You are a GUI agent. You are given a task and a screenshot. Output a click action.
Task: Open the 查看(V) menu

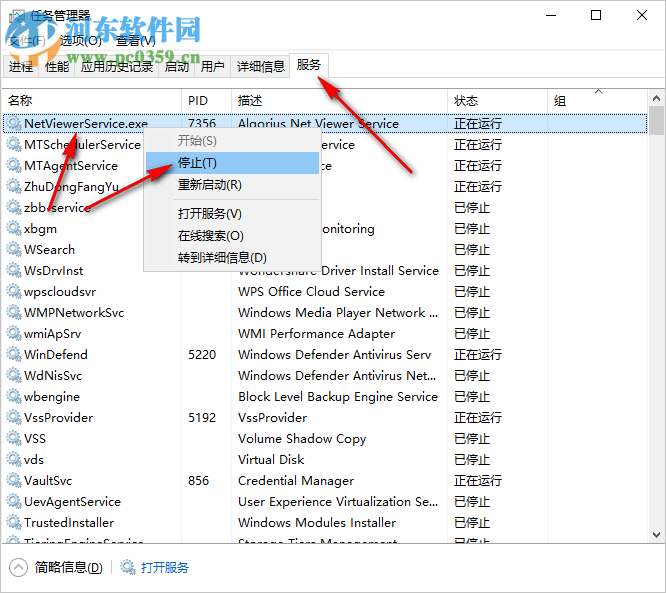136,41
